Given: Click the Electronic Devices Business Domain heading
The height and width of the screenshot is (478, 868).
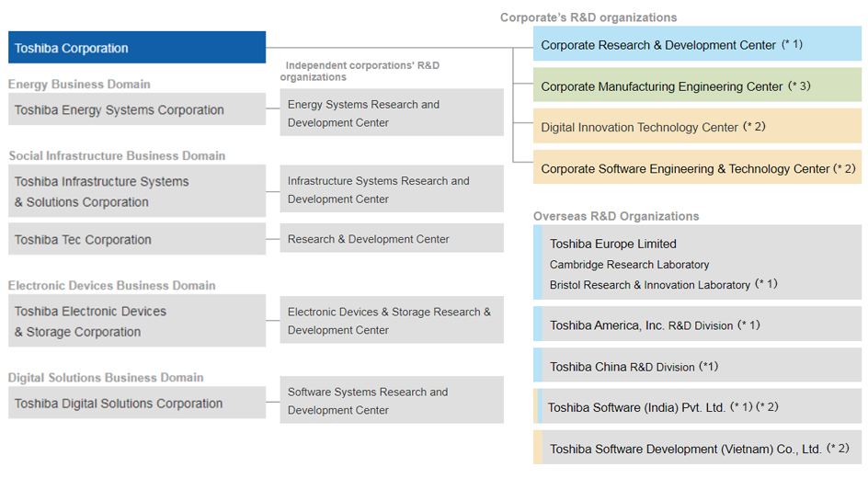Looking at the screenshot, I should tap(112, 286).
